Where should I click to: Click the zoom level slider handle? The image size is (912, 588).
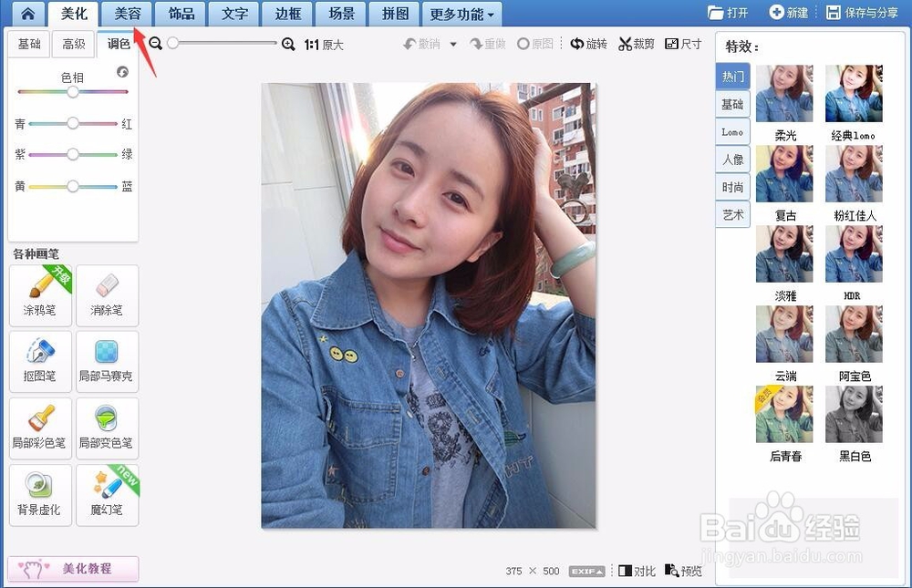click(172, 43)
